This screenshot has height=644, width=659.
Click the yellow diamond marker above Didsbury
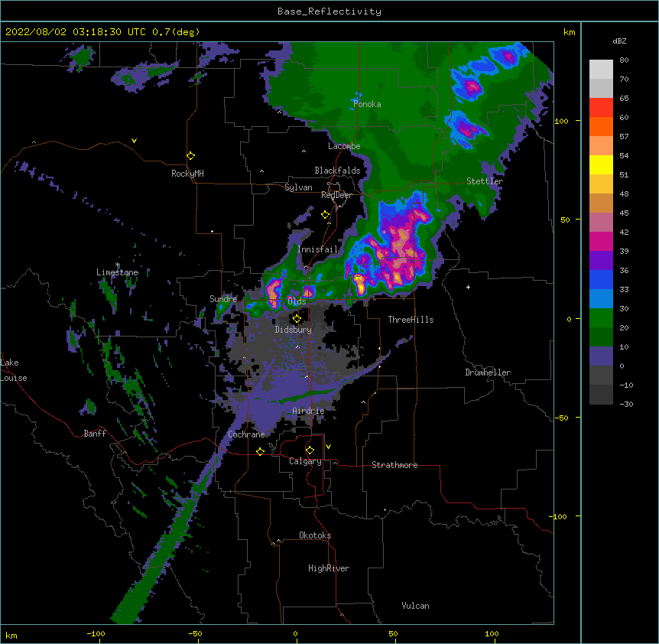click(297, 318)
